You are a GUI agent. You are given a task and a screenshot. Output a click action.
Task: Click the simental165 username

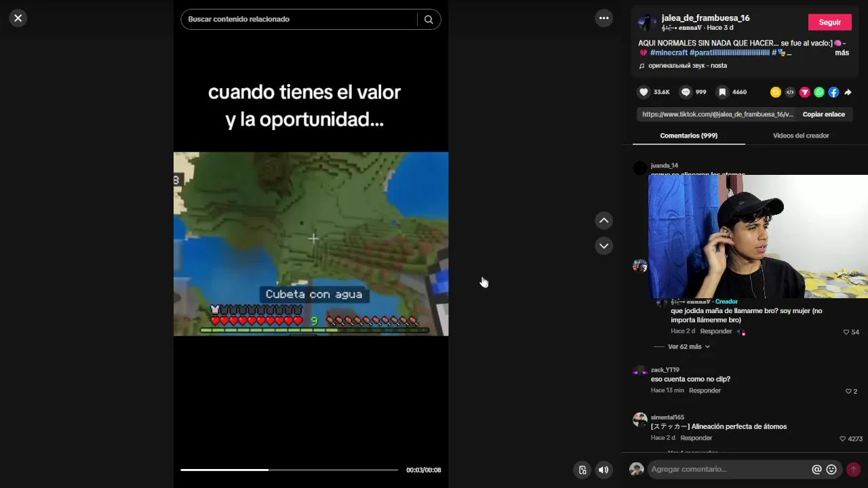[667, 418]
